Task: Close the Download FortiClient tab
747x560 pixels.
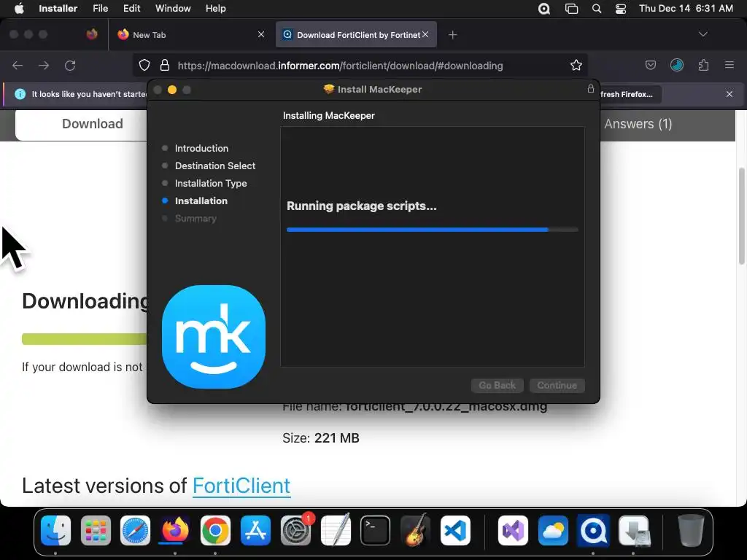Action: pyautogui.click(x=425, y=34)
